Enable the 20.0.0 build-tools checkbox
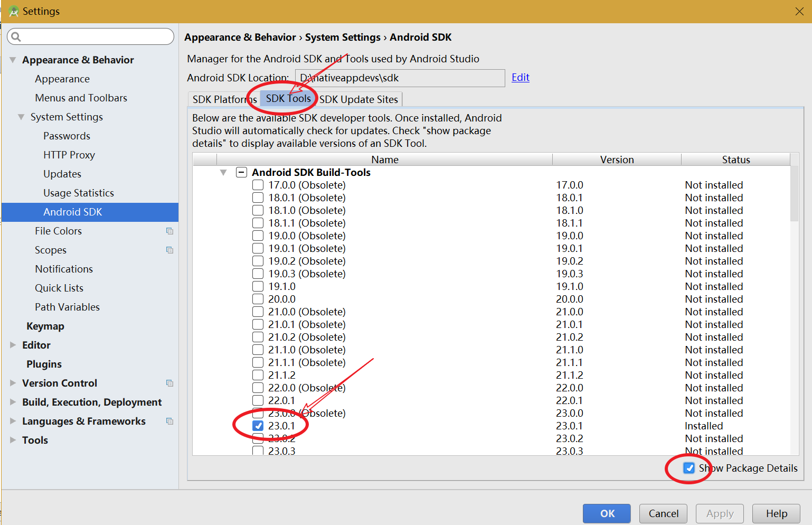The width and height of the screenshot is (812, 525). click(258, 299)
